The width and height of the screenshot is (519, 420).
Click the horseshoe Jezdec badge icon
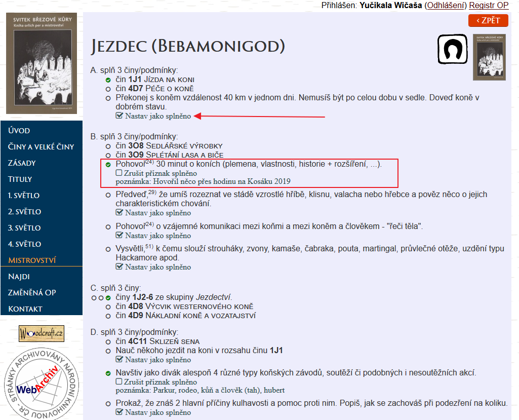tap(453, 49)
